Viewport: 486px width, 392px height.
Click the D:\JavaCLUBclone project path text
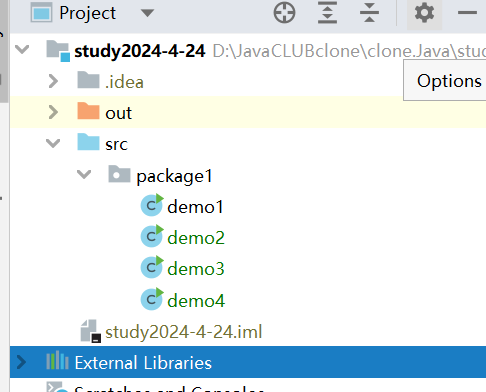coord(349,51)
